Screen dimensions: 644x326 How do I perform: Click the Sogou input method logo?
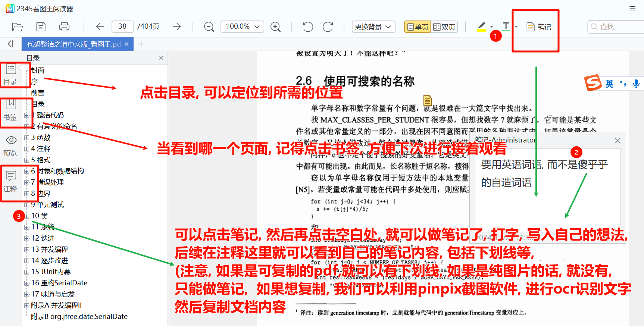pos(593,83)
